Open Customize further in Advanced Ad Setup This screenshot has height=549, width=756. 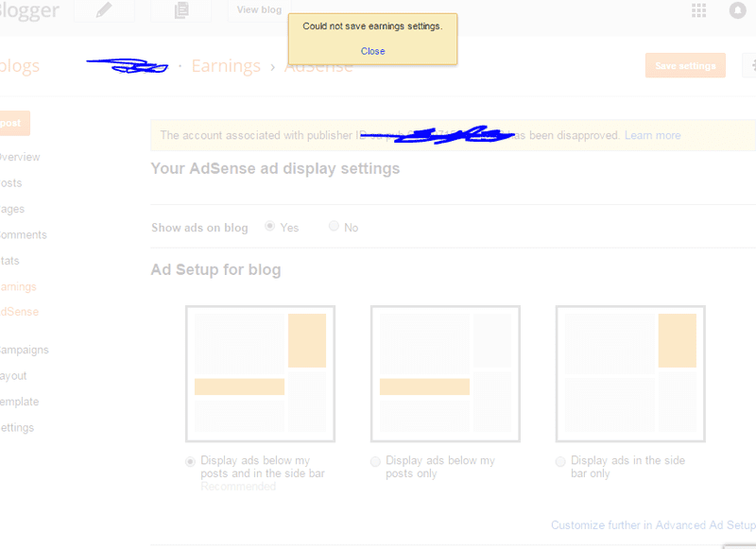(653, 525)
